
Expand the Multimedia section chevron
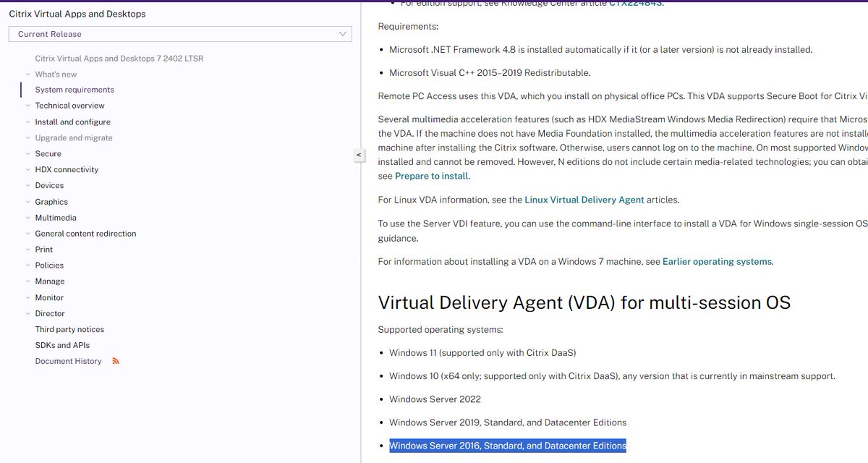point(27,218)
